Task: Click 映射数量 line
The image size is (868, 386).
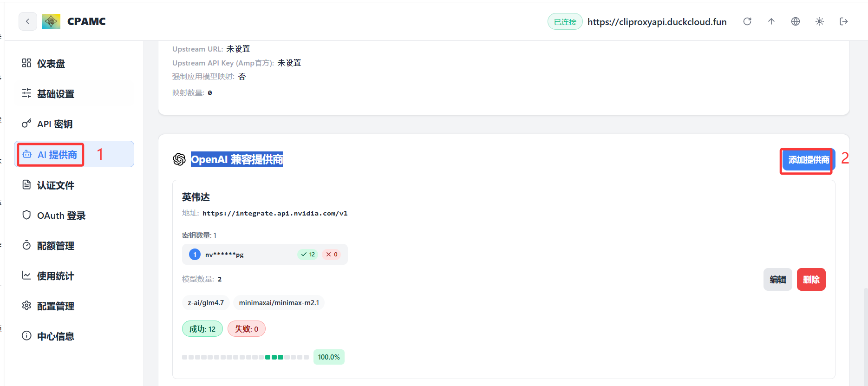Action: (192, 93)
